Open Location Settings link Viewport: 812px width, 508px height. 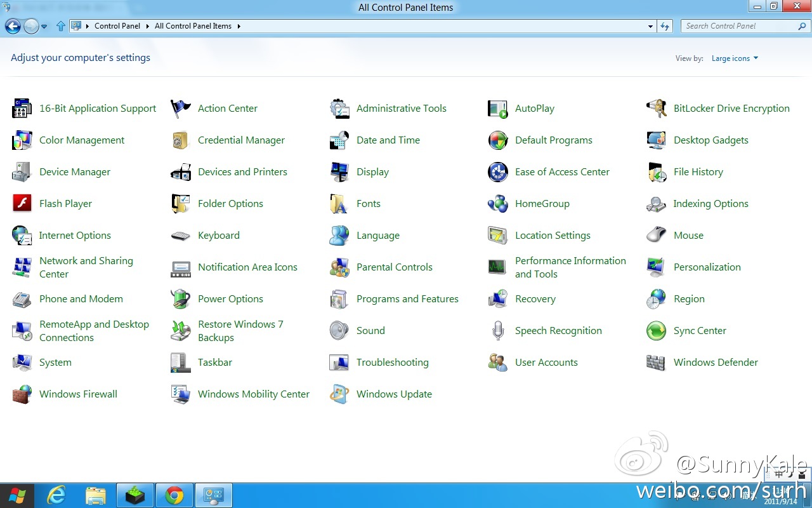pyautogui.click(x=553, y=236)
